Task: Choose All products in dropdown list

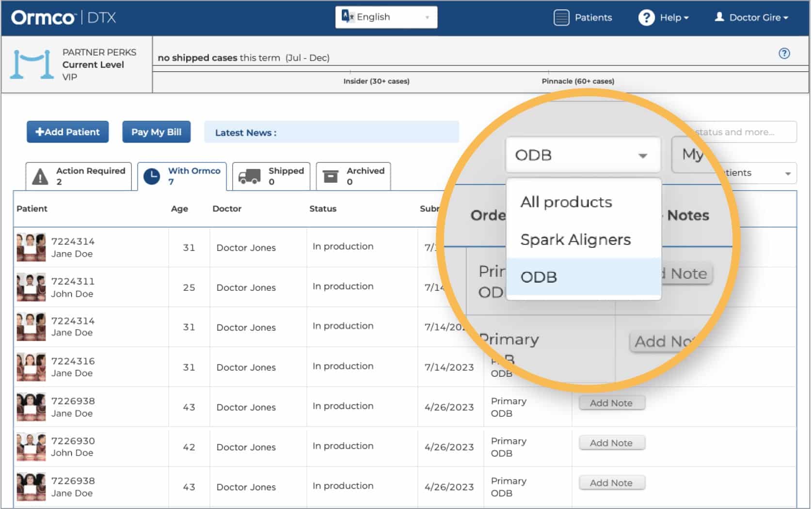Action: [566, 202]
